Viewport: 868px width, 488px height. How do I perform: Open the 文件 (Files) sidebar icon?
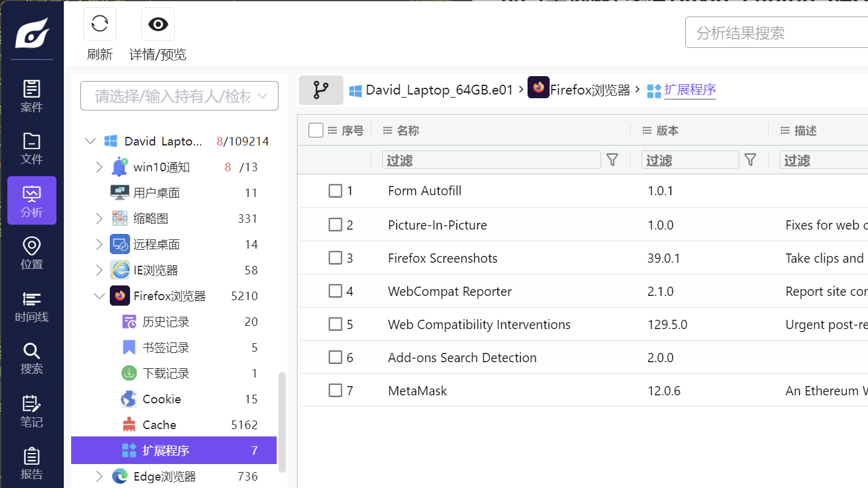[x=32, y=148]
